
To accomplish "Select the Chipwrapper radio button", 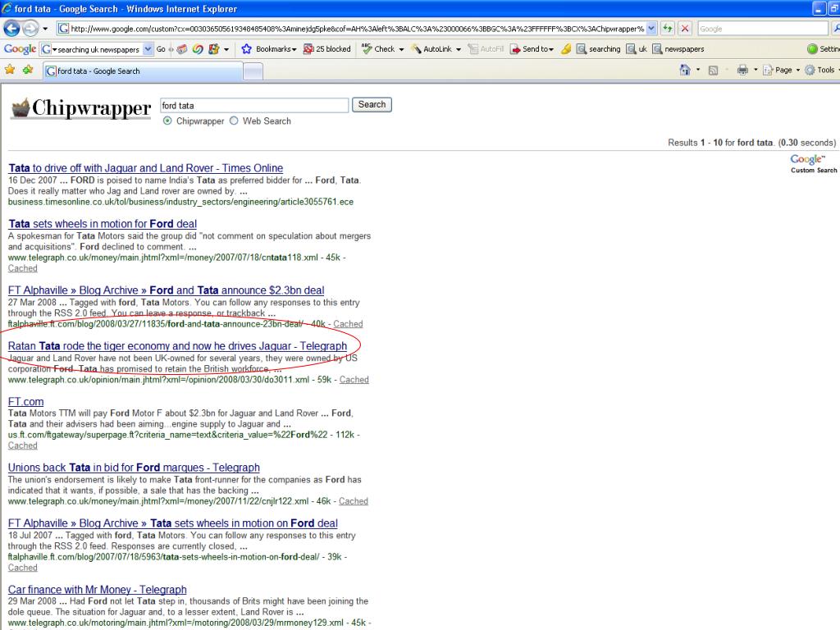I will click(167, 121).
